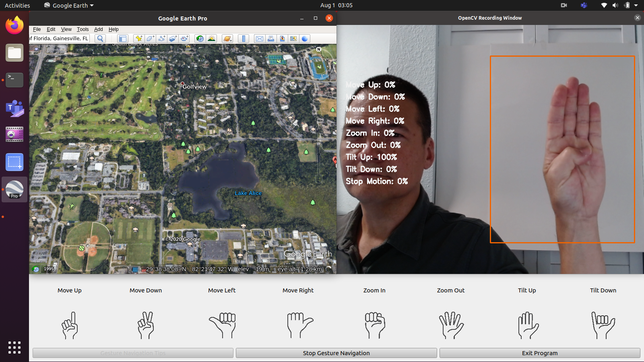Open Firefox from the dock

[14, 25]
